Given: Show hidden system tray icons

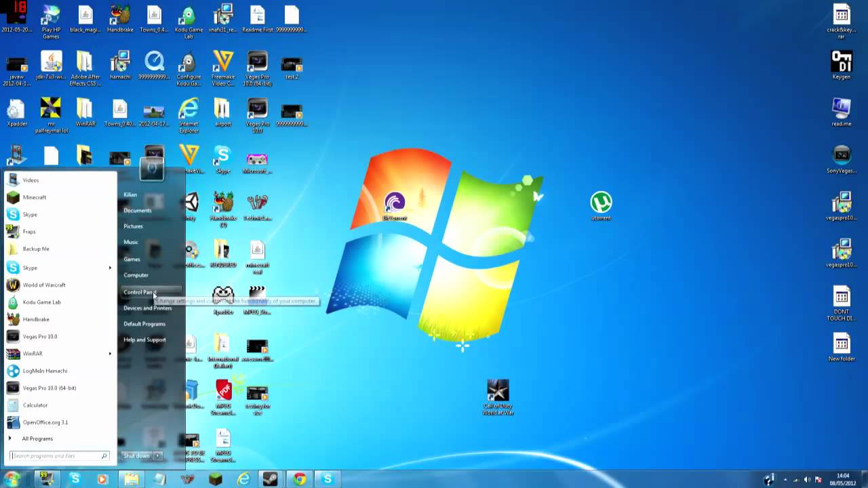Looking at the screenshot, I should point(786,480).
